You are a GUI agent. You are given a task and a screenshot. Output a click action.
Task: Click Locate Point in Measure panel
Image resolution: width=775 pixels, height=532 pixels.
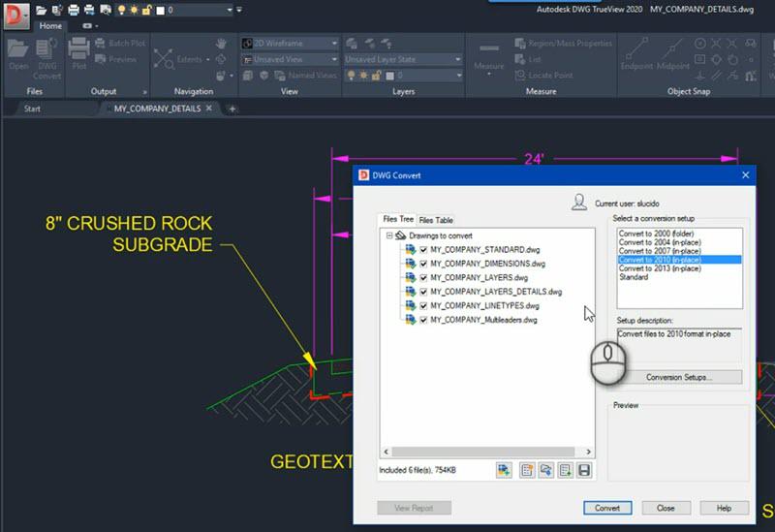[x=543, y=76]
